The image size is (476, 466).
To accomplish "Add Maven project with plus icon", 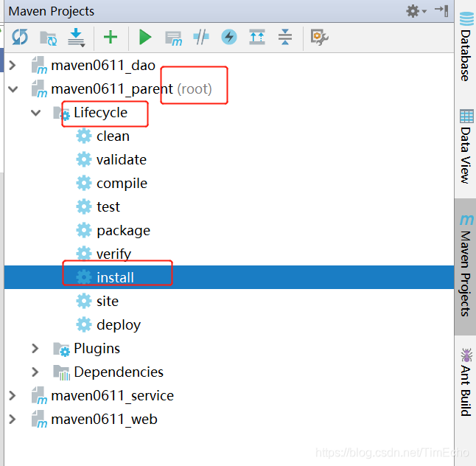I will [x=111, y=37].
